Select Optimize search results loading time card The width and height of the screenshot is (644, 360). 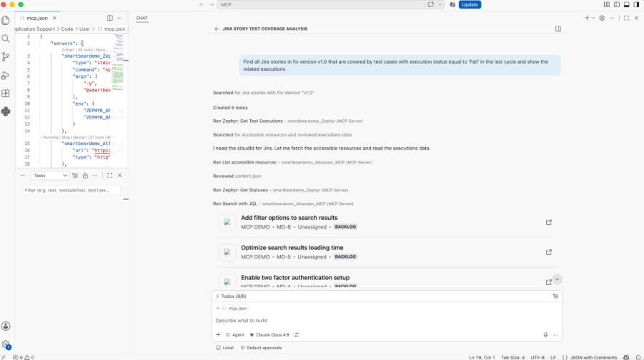[x=387, y=252]
